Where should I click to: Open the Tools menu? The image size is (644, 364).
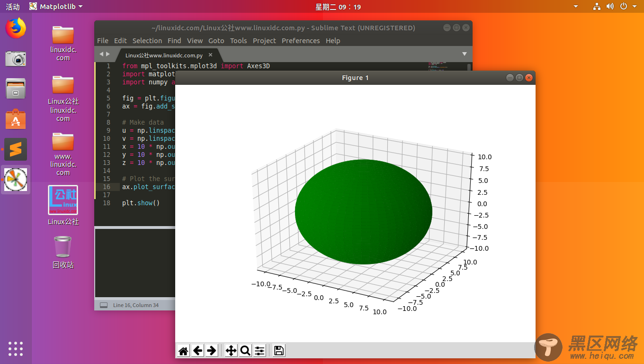[x=239, y=41]
